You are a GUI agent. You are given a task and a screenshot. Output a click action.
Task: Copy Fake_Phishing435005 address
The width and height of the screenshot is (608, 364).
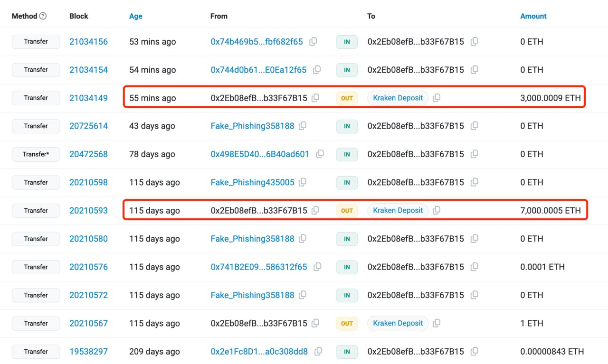pos(303,182)
